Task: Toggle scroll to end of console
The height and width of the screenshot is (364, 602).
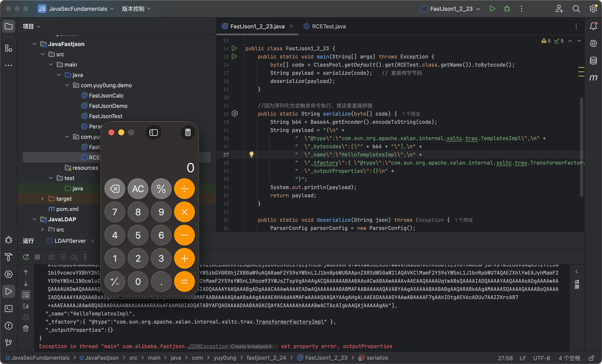Action: tap(26, 306)
